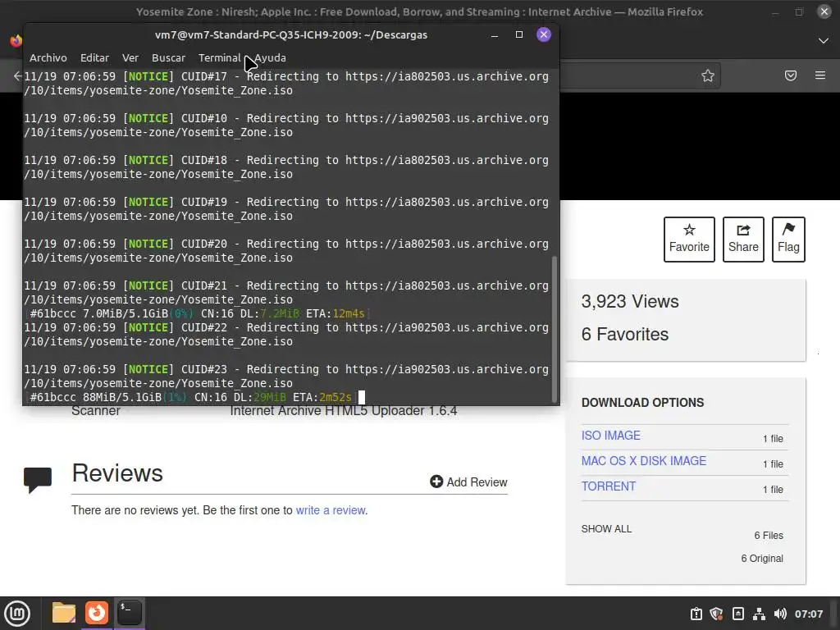
Task: Maximize the terminal window
Action: [518, 34]
